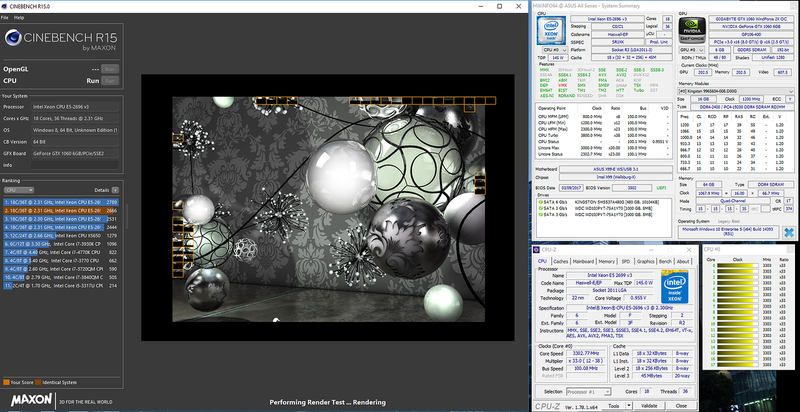The height and width of the screenshot is (412, 800).
Task: Click the Intel Xeon logo in HWiNFO
Action: pos(551,31)
